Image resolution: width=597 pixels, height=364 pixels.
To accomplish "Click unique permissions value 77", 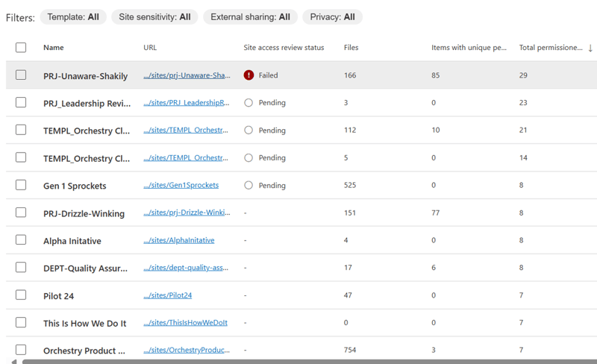I will (436, 213).
